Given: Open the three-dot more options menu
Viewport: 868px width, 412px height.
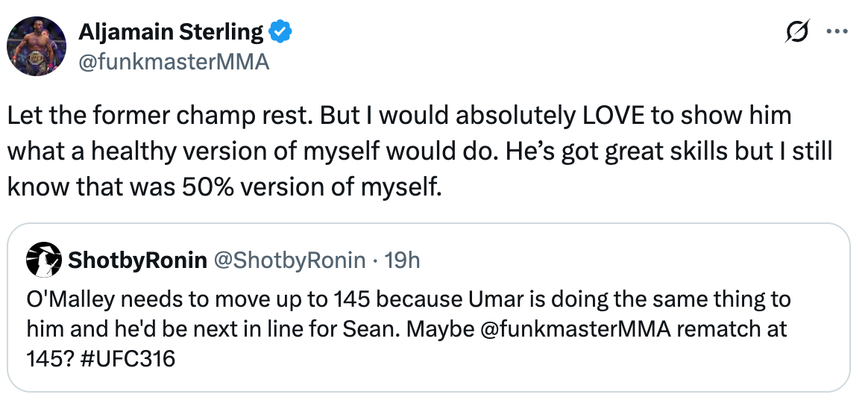Looking at the screenshot, I should point(837,32).
